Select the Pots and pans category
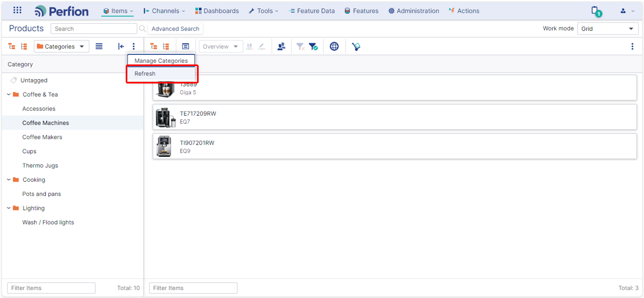Screen dimensions: 644x298 click(x=42, y=194)
